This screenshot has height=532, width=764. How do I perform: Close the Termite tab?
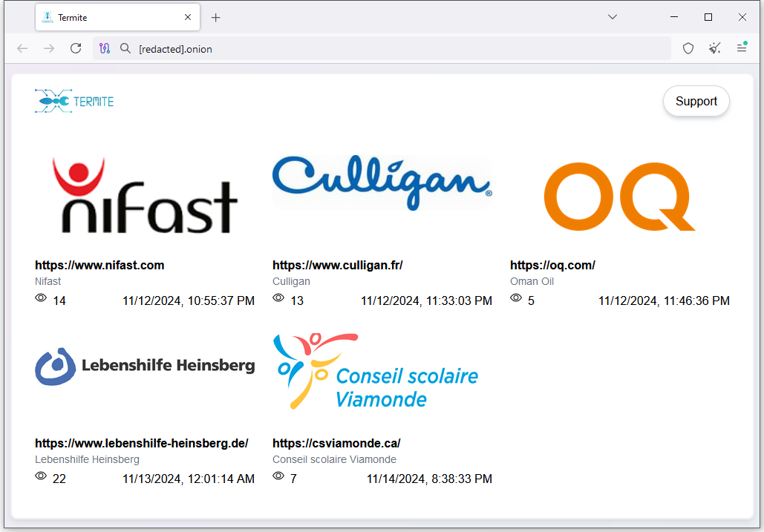pos(188,18)
